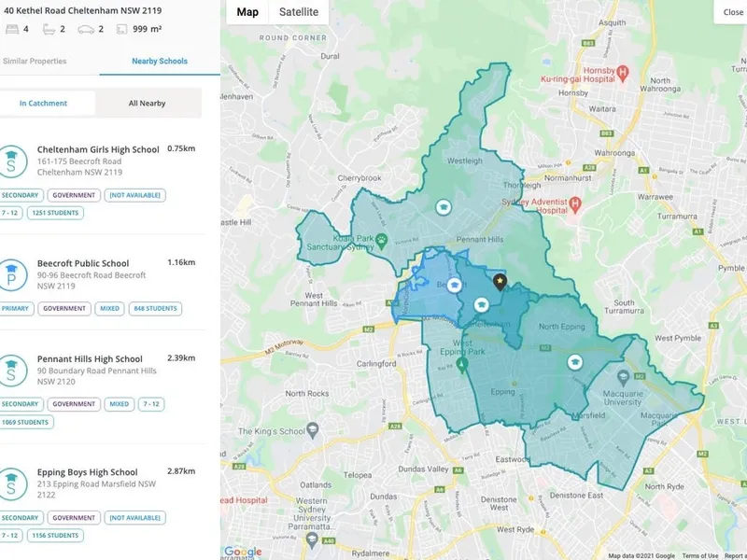Open Epping Boys High School details
This screenshot has height=560, width=747.
[87, 472]
